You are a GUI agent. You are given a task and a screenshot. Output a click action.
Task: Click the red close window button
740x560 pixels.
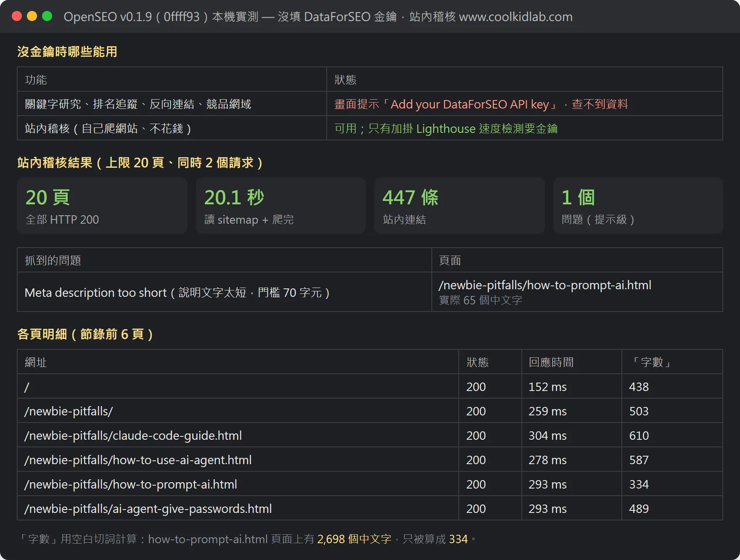[17, 16]
